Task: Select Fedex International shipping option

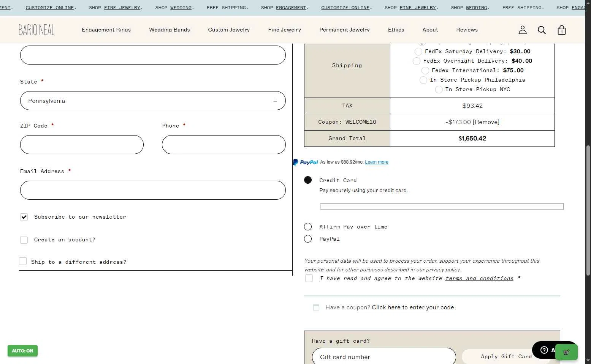Action: tap(425, 70)
